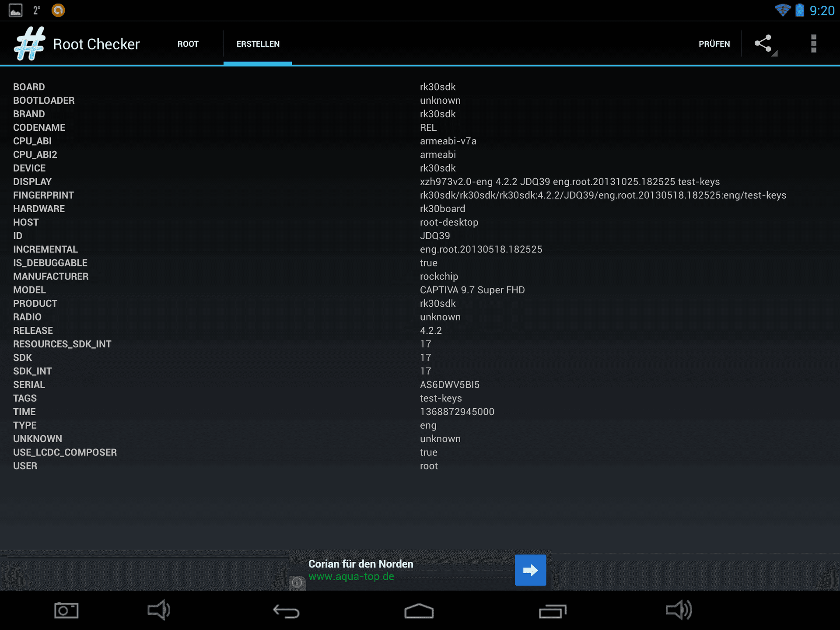Image resolution: width=840 pixels, height=630 pixels.
Task: Open the three-dot overflow menu
Action: pyautogui.click(x=813, y=43)
